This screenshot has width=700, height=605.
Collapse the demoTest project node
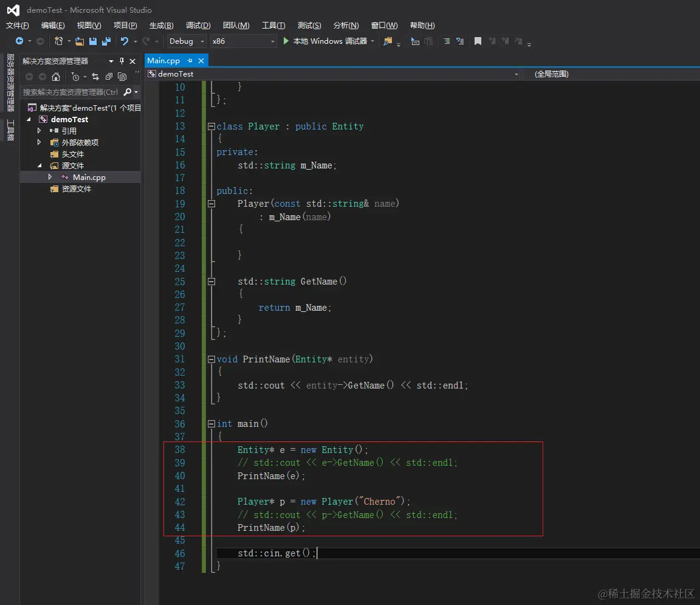(x=29, y=119)
